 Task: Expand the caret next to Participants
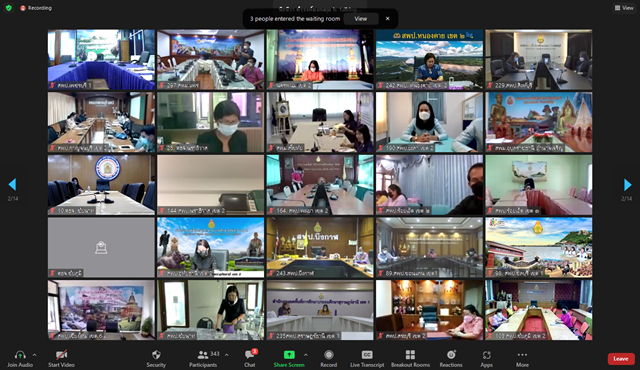pos(227,355)
